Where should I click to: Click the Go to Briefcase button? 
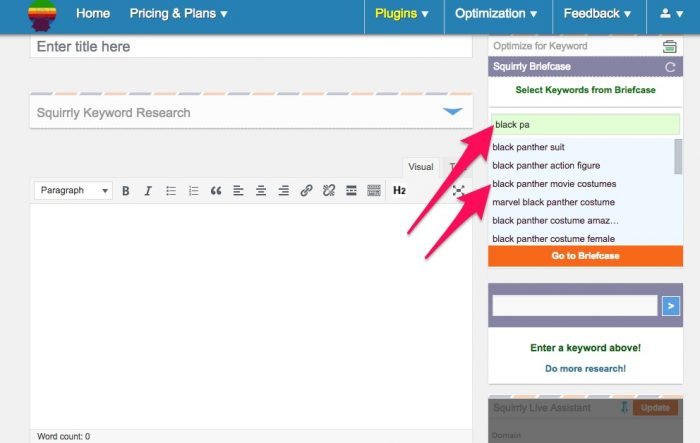[585, 256]
